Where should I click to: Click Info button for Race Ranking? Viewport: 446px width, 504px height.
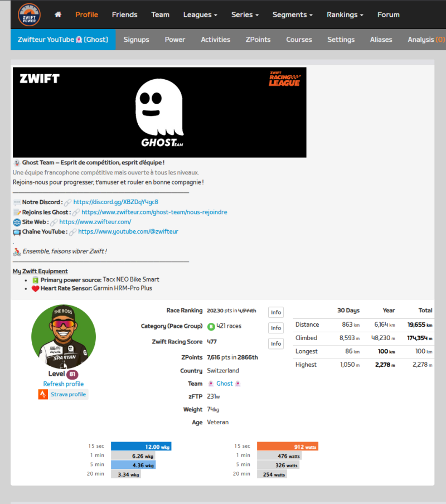click(276, 312)
